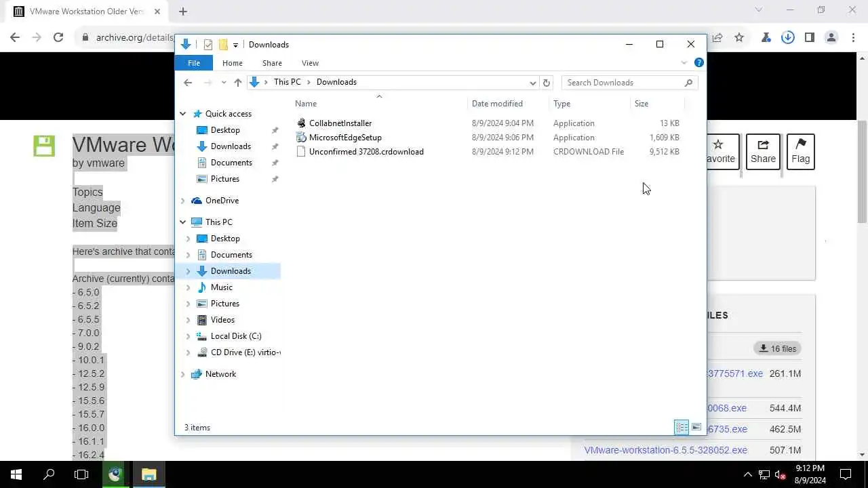868x488 pixels.
Task: Open the notification center icon
Action: 846,474
